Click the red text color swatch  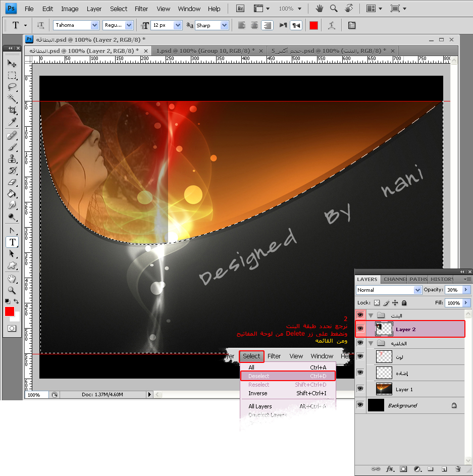tap(313, 26)
